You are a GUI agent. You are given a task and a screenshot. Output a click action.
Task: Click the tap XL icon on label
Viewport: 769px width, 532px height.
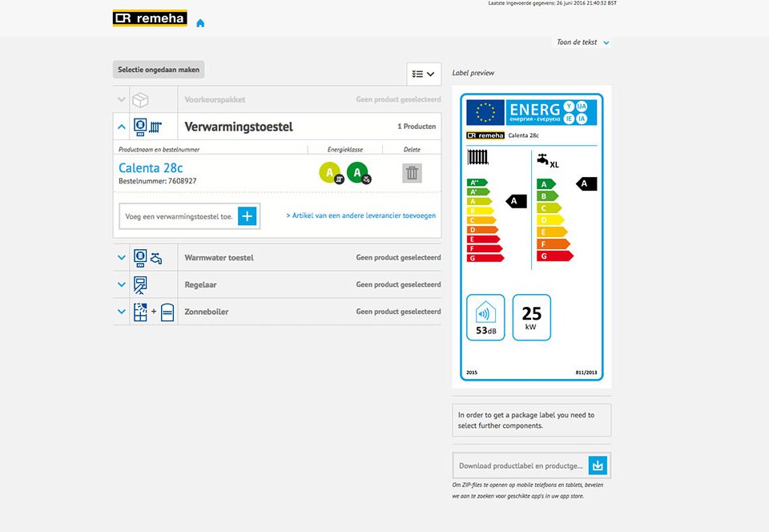548,160
